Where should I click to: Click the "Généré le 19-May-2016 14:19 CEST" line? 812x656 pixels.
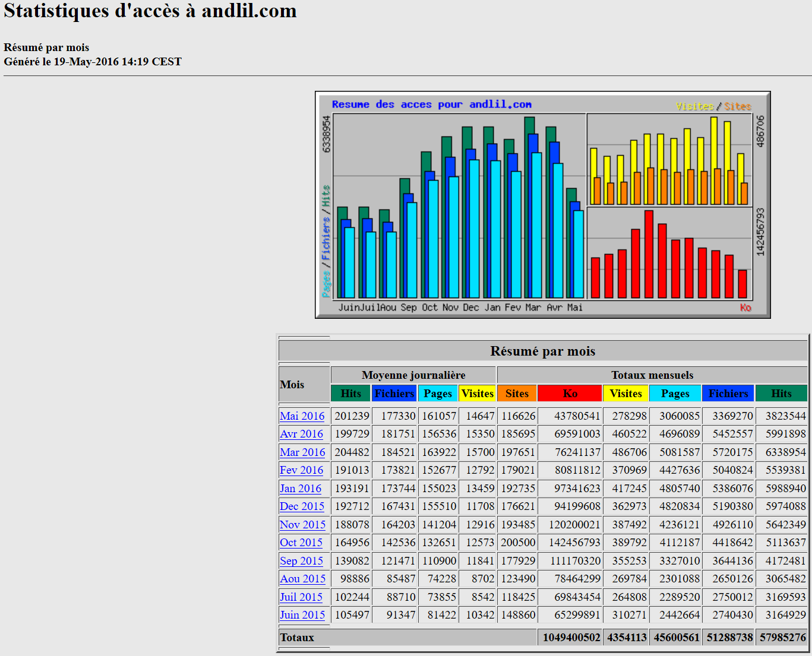(x=93, y=62)
